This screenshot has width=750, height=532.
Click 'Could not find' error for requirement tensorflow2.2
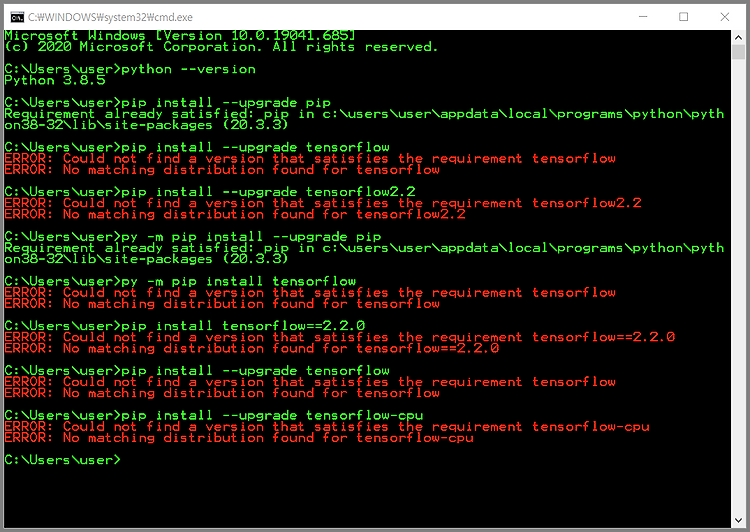tap(323, 203)
